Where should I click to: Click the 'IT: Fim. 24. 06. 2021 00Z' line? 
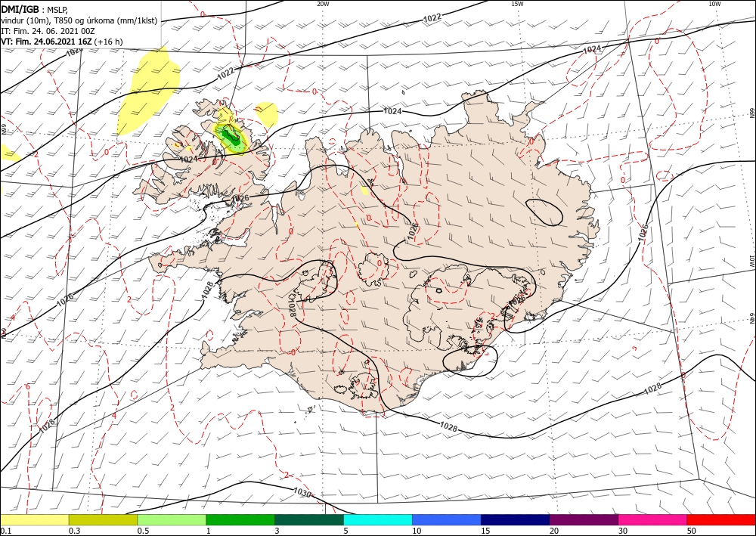tap(48, 31)
